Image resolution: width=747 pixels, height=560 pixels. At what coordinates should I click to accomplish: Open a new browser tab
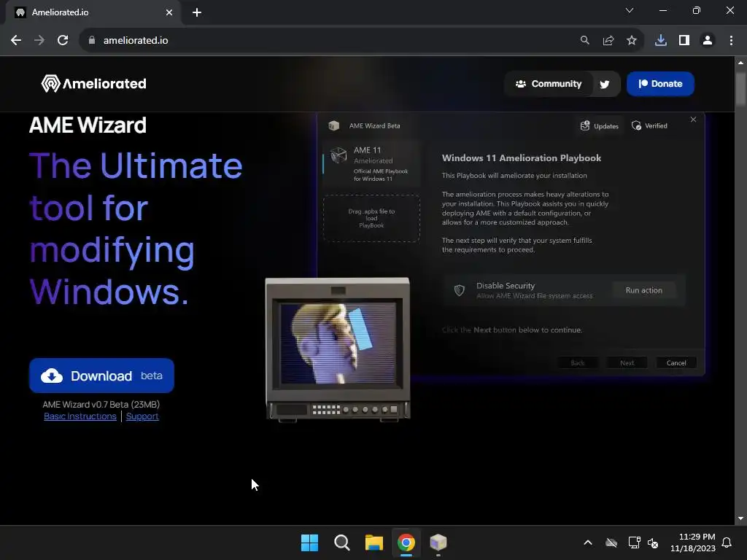point(197,12)
